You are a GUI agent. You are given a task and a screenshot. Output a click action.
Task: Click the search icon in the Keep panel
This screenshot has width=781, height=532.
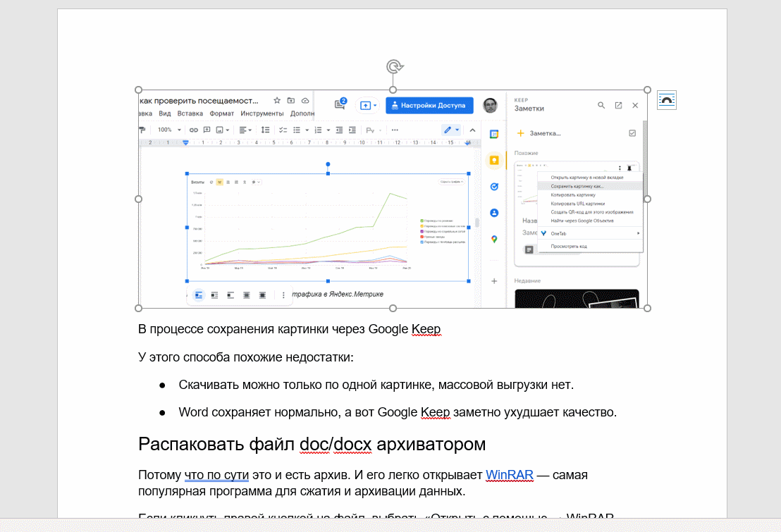[601, 105]
